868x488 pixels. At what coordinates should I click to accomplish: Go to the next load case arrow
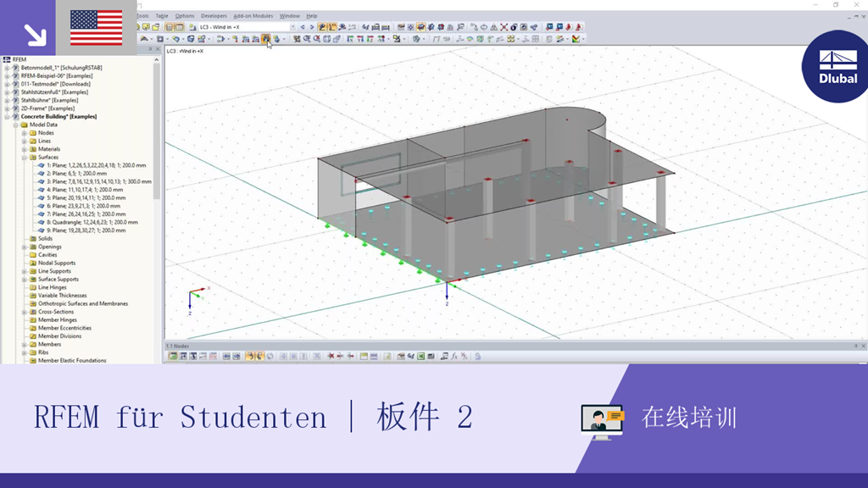(312, 27)
